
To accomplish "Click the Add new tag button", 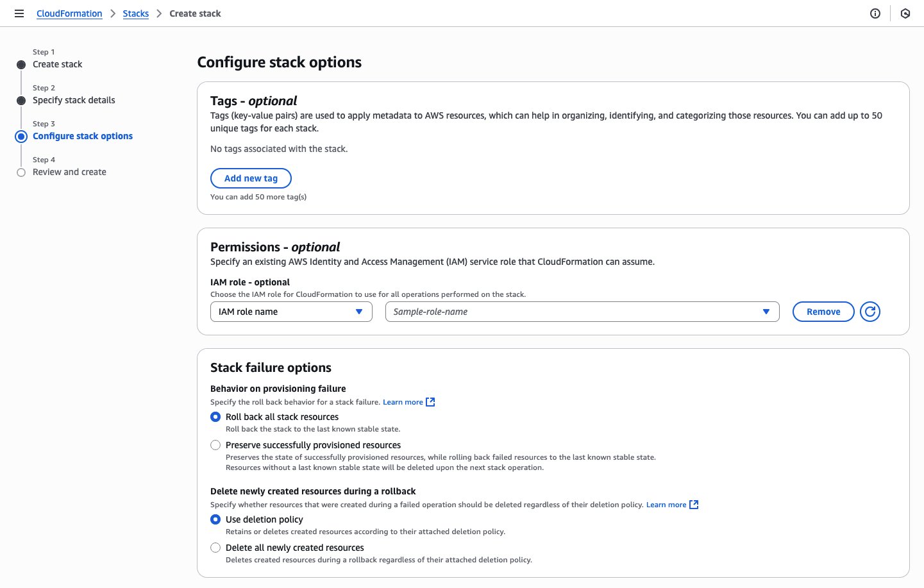I will pyautogui.click(x=251, y=178).
